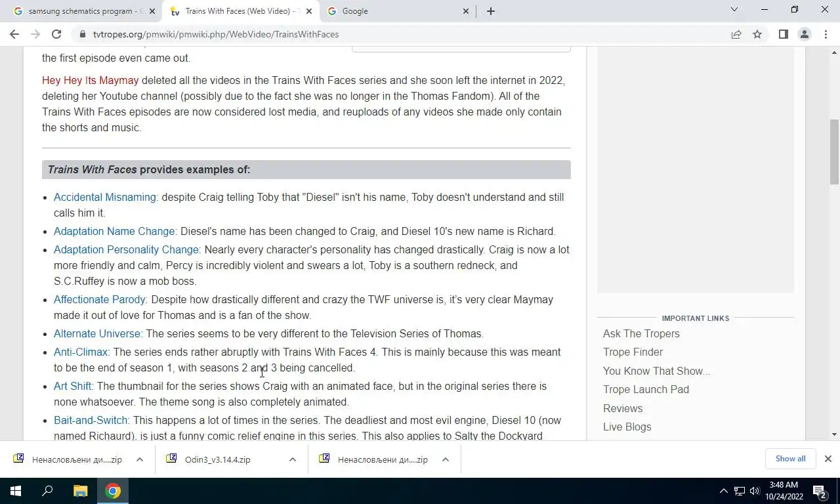Close the samsung schematics program tab
Image resolution: width=840 pixels, height=504 pixels.
tap(152, 11)
